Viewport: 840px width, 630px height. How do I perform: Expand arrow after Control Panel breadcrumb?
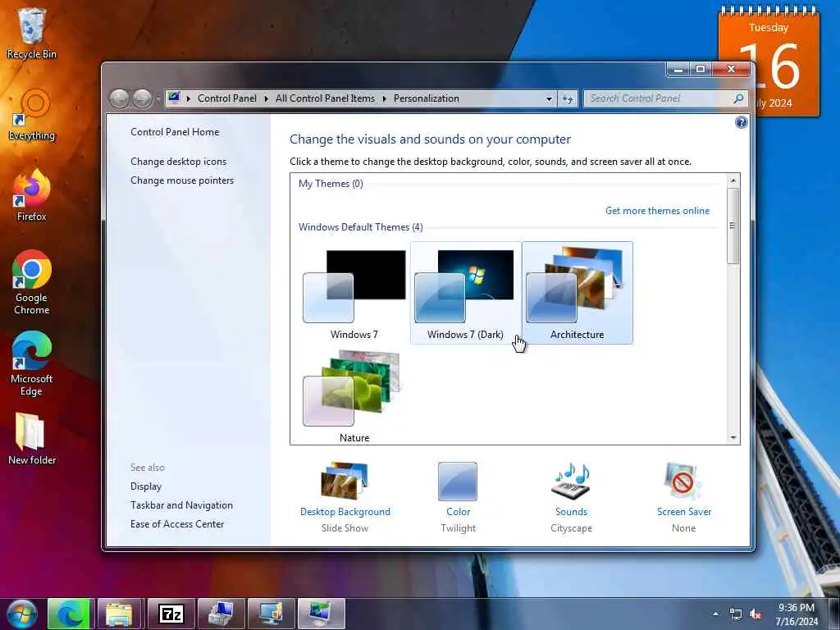pyautogui.click(x=267, y=98)
